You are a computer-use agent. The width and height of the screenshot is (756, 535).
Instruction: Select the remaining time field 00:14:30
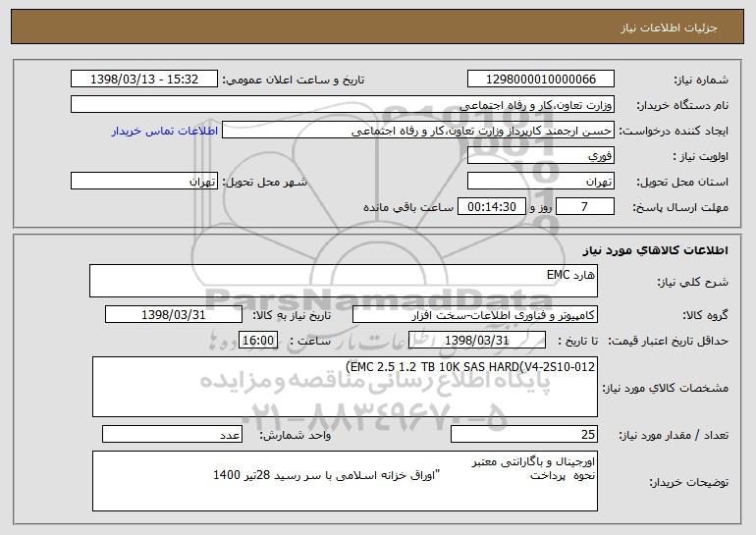coord(491,206)
